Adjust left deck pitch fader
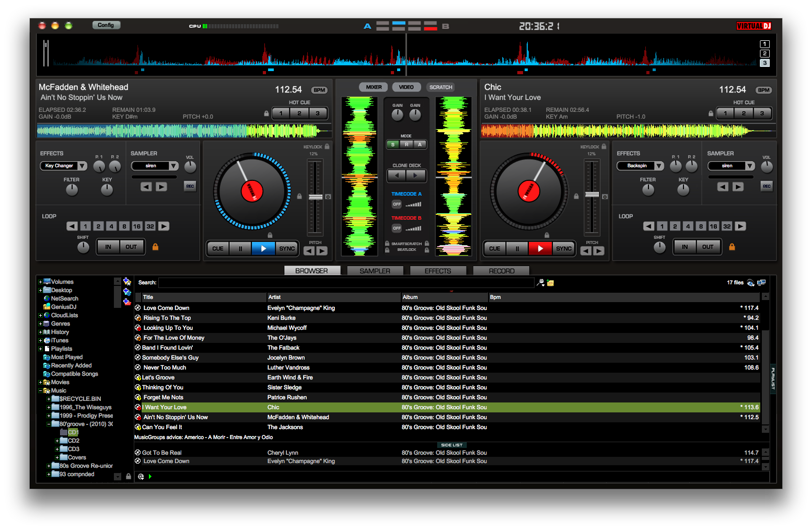The image size is (812, 530). click(315, 197)
